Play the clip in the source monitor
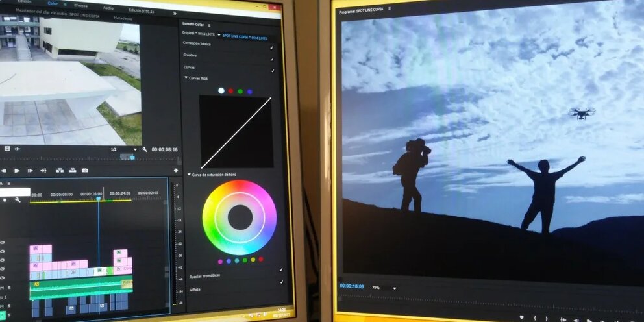The width and height of the screenshot is (644, 322). [17, 171]
